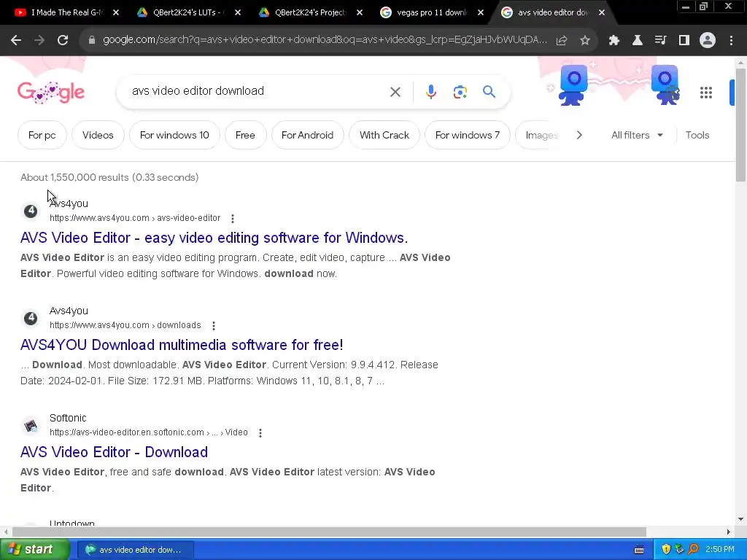Select the For windows 10 chip

174,135
